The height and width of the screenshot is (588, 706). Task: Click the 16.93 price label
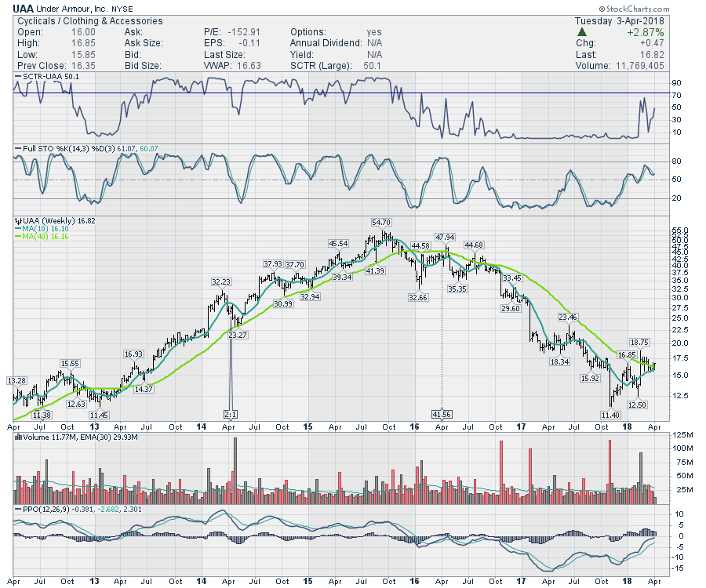coord(133,354)
